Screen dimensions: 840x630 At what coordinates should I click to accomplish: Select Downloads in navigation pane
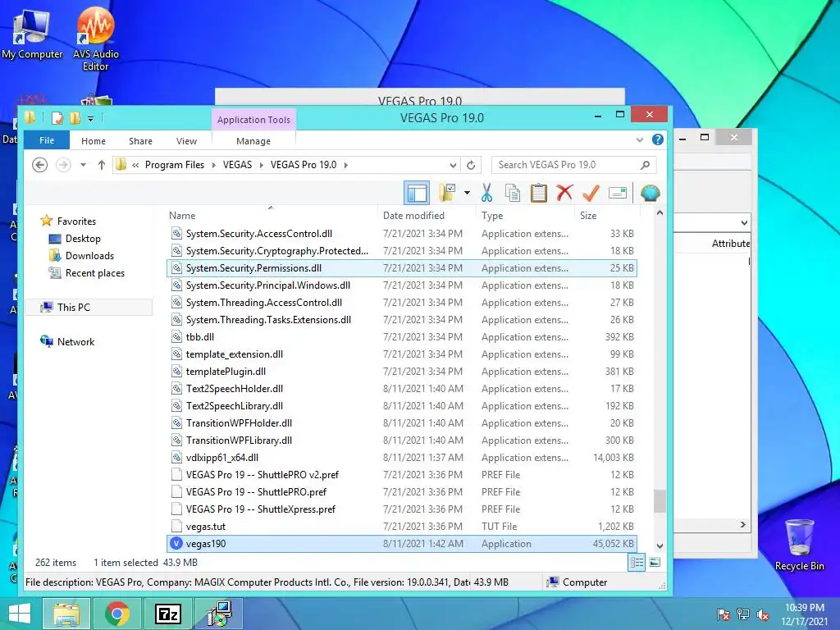(x=89, y=256)
